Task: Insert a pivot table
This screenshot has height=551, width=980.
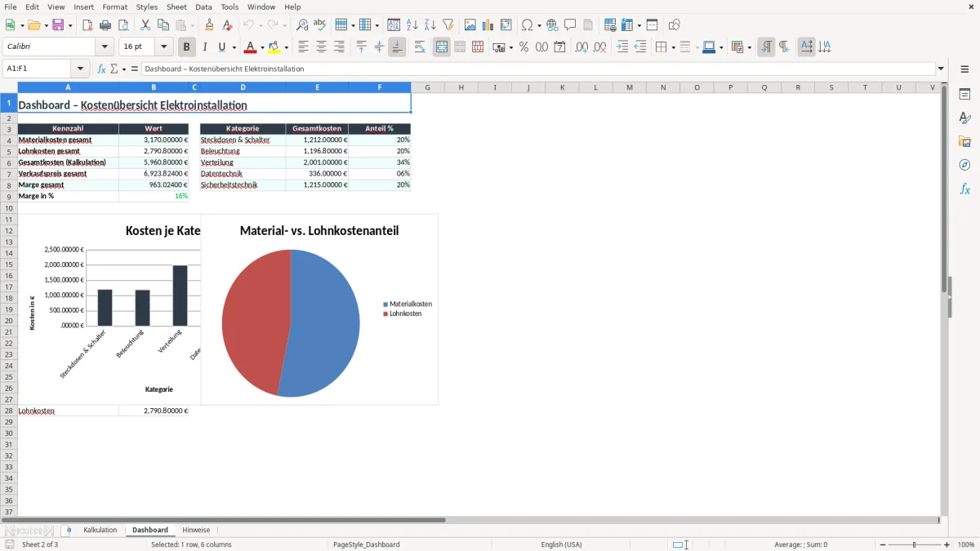Action: (506, 25)
